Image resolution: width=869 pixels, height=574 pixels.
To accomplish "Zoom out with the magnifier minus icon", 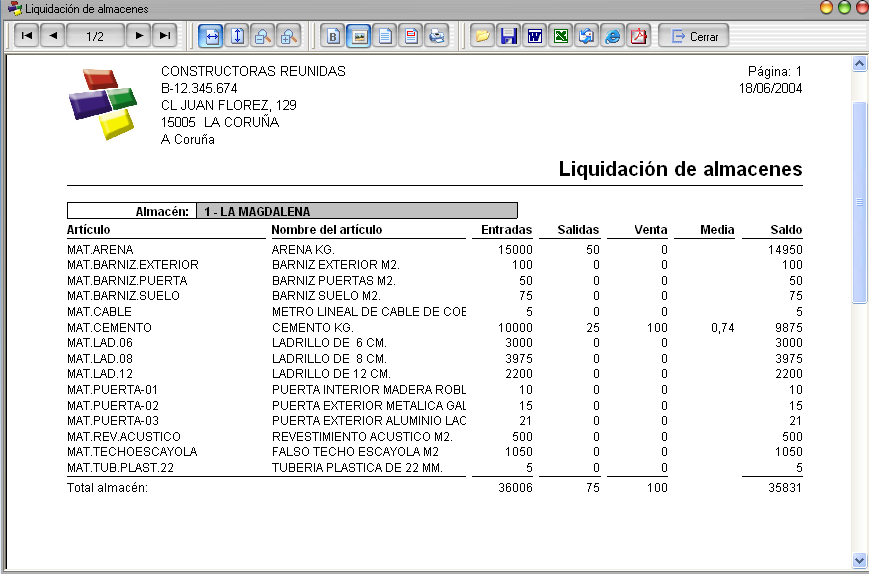I will pos(263,36).
